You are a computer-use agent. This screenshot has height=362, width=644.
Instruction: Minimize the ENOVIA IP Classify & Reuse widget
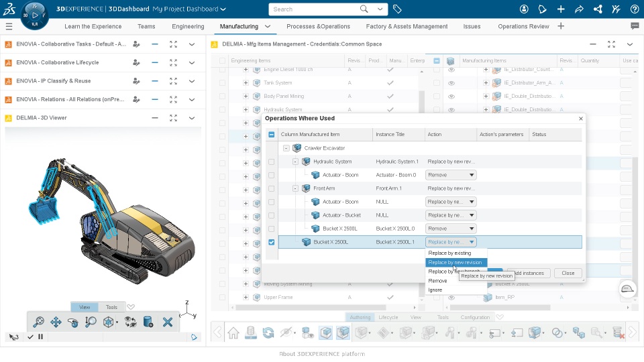click(x=155, y=81)
